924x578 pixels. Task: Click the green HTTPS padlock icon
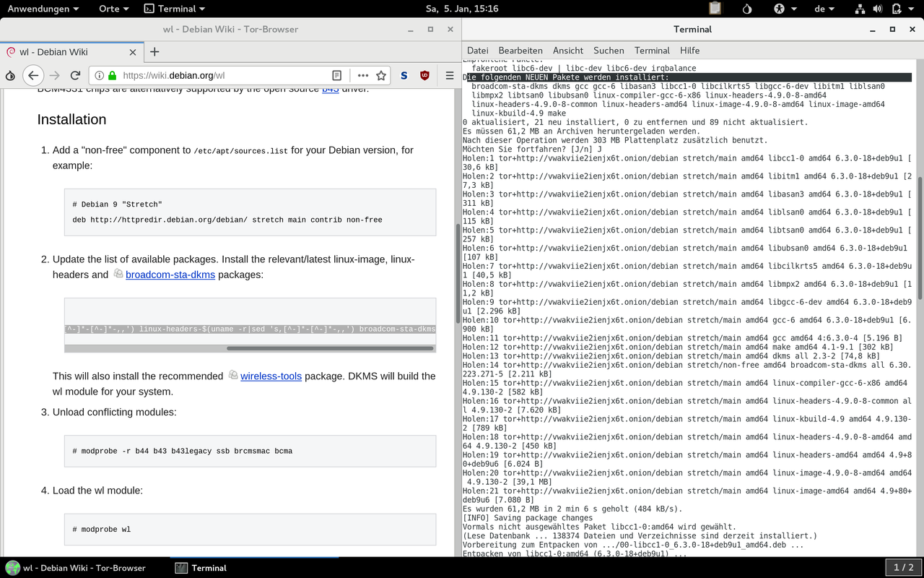pos(112,75)
